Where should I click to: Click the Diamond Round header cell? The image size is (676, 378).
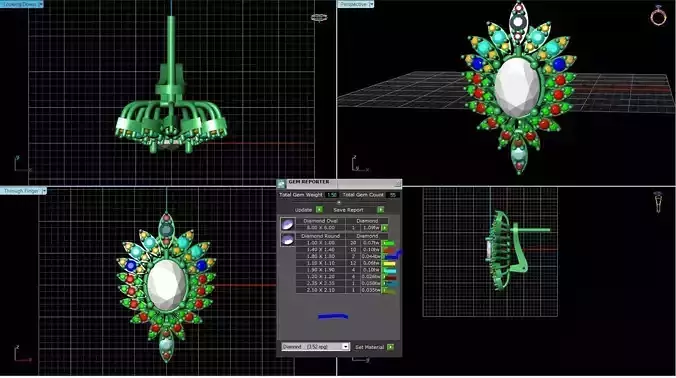(320, 236)
